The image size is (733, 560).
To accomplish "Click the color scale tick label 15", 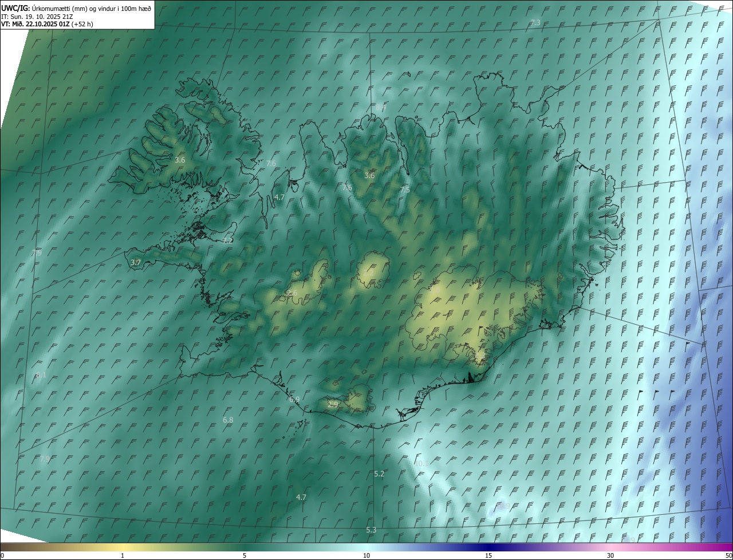I will point(488,555).
